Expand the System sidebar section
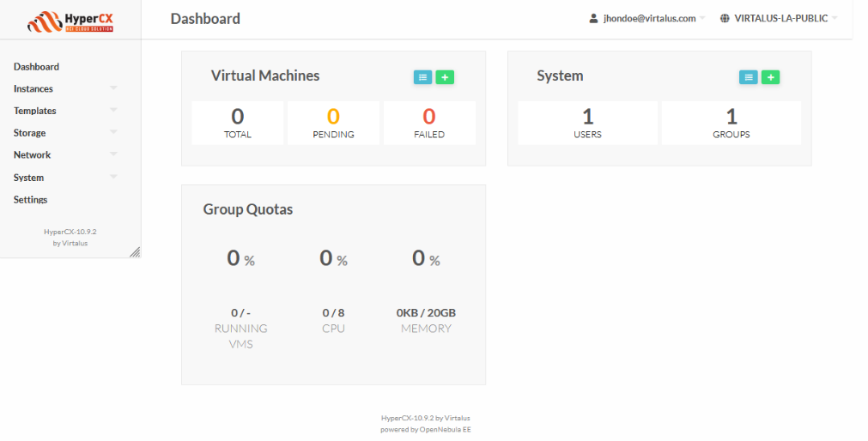Image resolution: width=868 pixels, height=441 pixels. (113, 178)
